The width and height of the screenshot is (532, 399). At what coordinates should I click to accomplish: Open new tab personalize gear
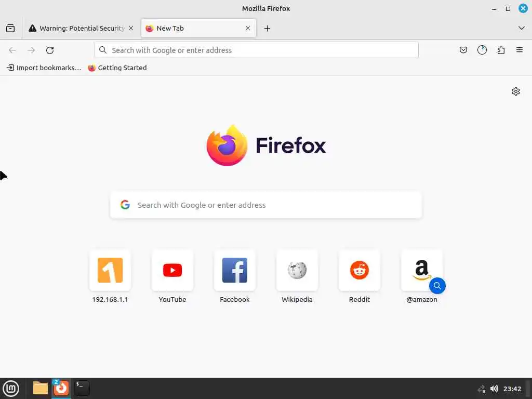(516, 91)
